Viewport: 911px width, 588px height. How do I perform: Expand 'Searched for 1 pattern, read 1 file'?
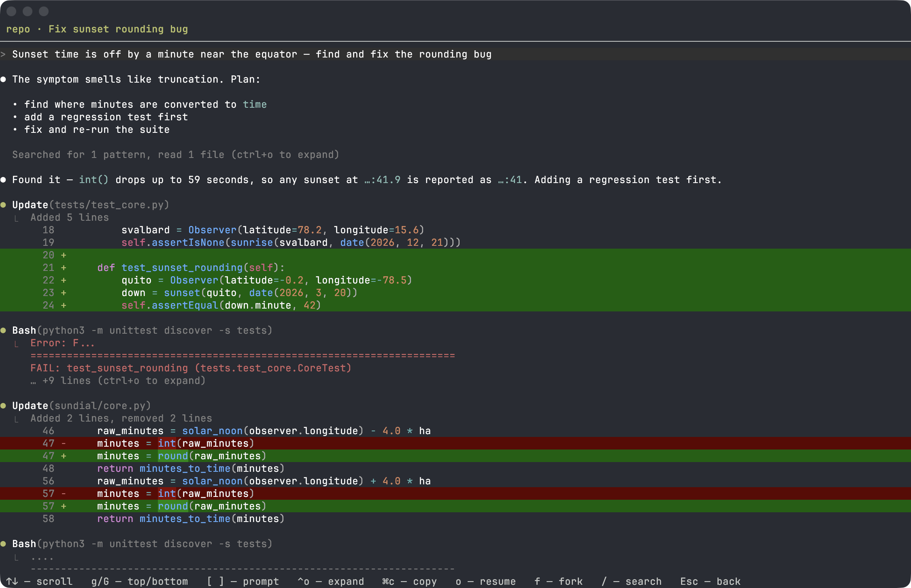click(x=176, y=155)
